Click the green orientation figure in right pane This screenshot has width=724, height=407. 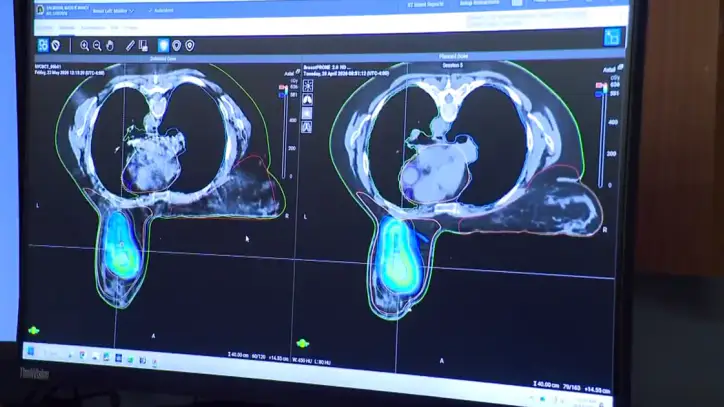[x=302, y=343]
